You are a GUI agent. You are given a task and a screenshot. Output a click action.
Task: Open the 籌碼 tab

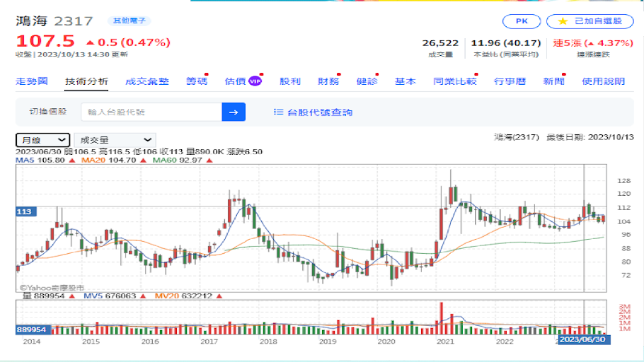click(x=197, y=81)
